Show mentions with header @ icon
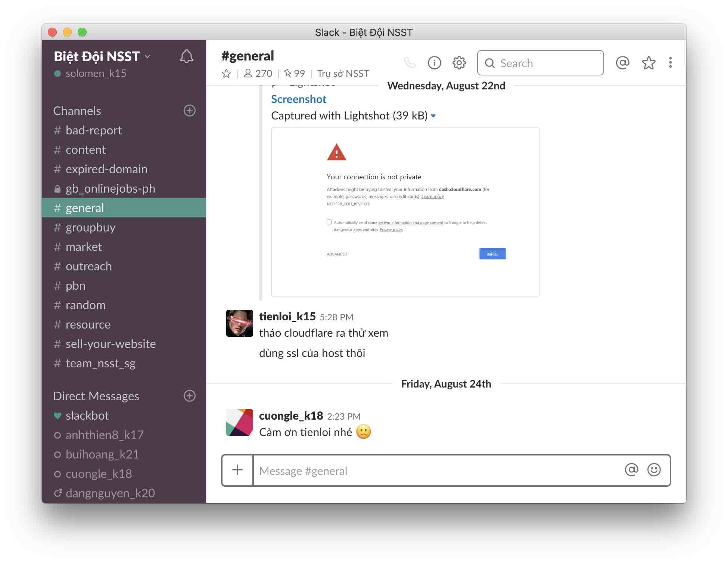728x563 pixels. pyautogui.click(x=622, y=63)
